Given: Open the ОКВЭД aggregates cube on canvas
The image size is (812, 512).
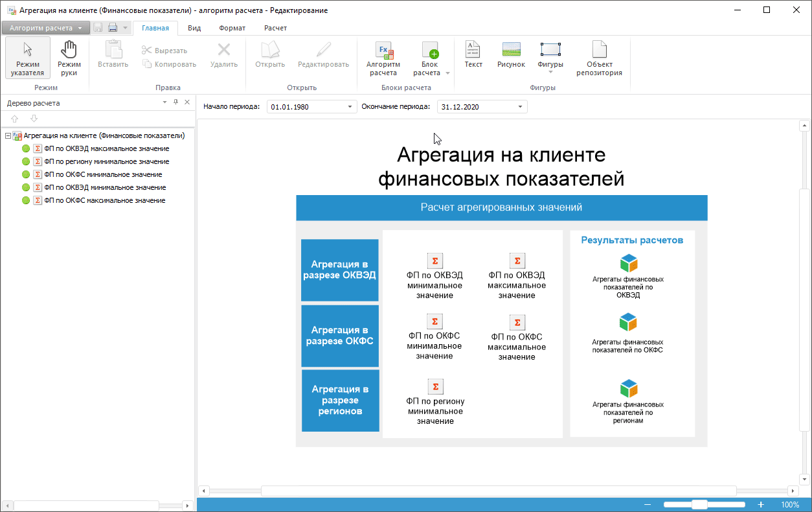Looking at the screenshot, I should tap(628, 262).
